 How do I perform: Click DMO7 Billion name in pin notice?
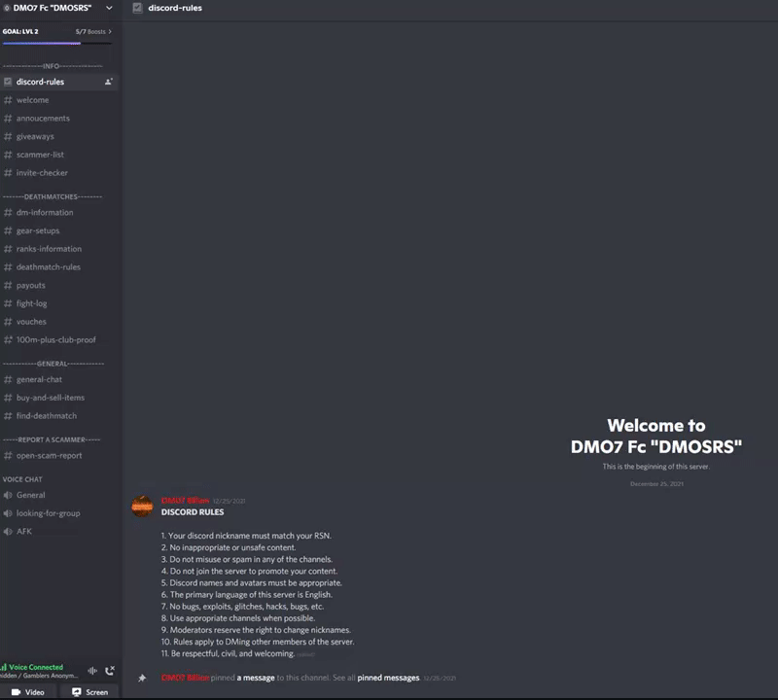(185, 678)
